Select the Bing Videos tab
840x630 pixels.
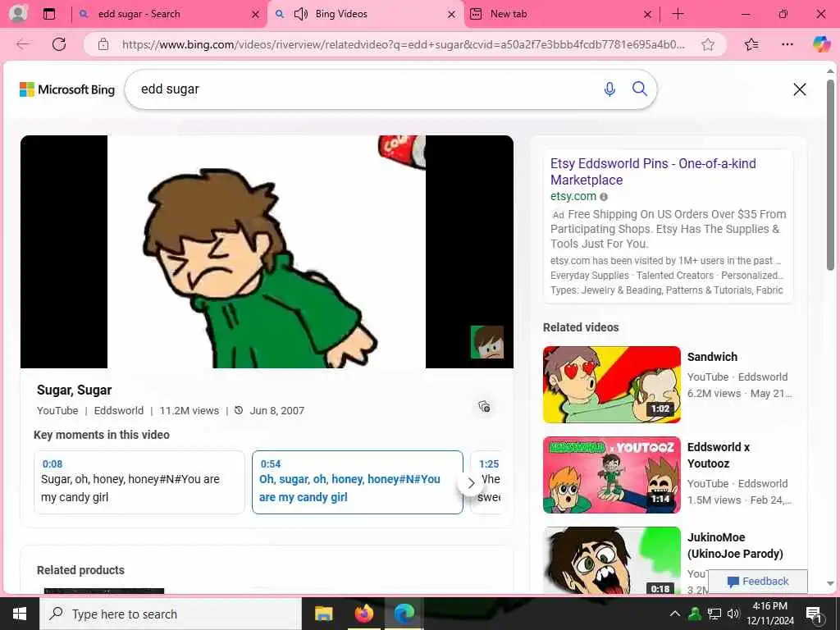(340, 14)
